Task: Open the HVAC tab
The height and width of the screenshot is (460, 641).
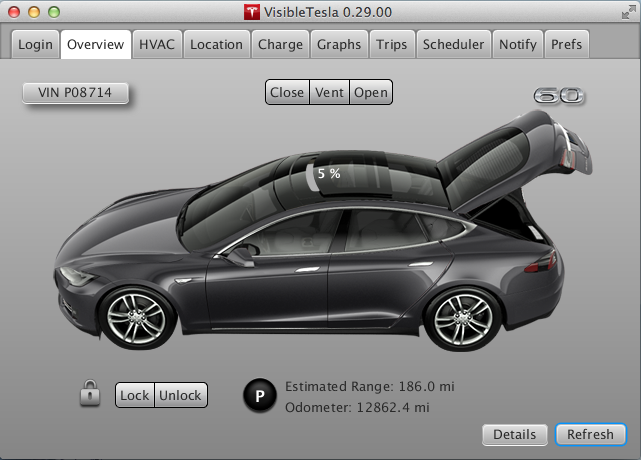Action: [x=157, y=44]
